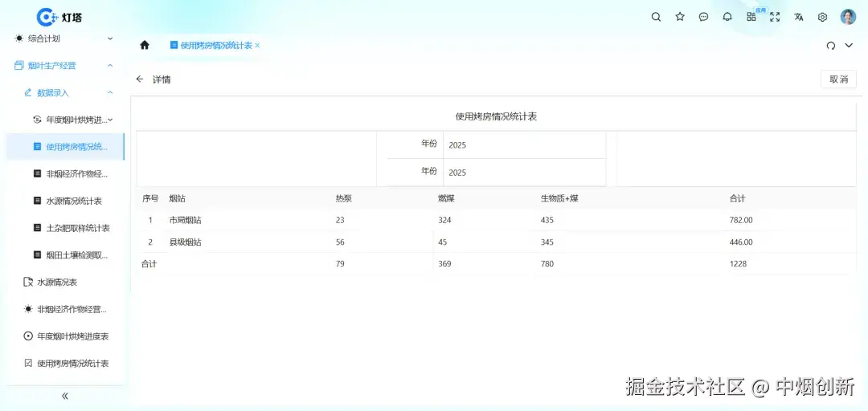Viewport: 868px width, 411px height.
Task: Open 年度烟叶烘烤进度表 menu item
Action: pyautogui.click(x=63, y=336)
